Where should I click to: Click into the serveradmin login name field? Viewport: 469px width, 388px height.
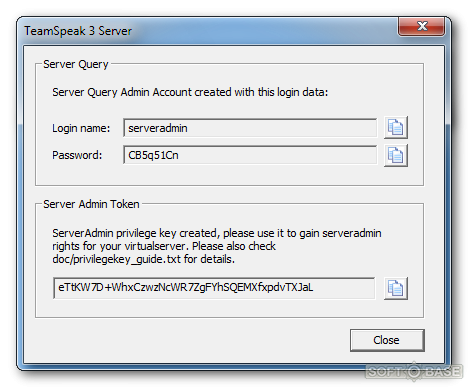[x=250, y=128]
